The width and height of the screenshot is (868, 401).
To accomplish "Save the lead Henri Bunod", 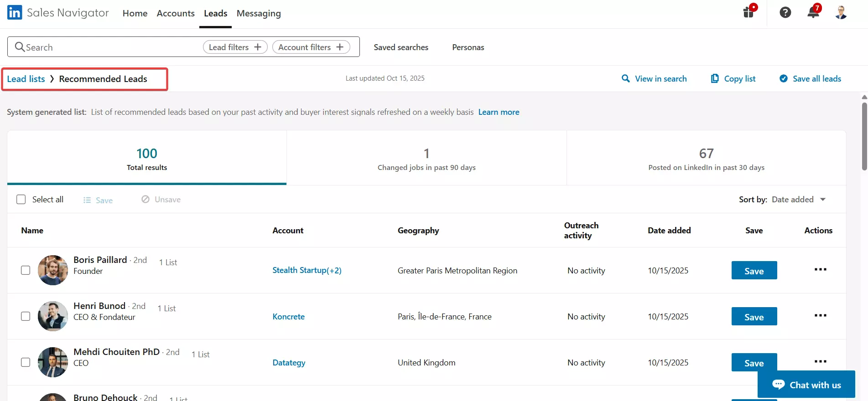I will tap(754, 317).
